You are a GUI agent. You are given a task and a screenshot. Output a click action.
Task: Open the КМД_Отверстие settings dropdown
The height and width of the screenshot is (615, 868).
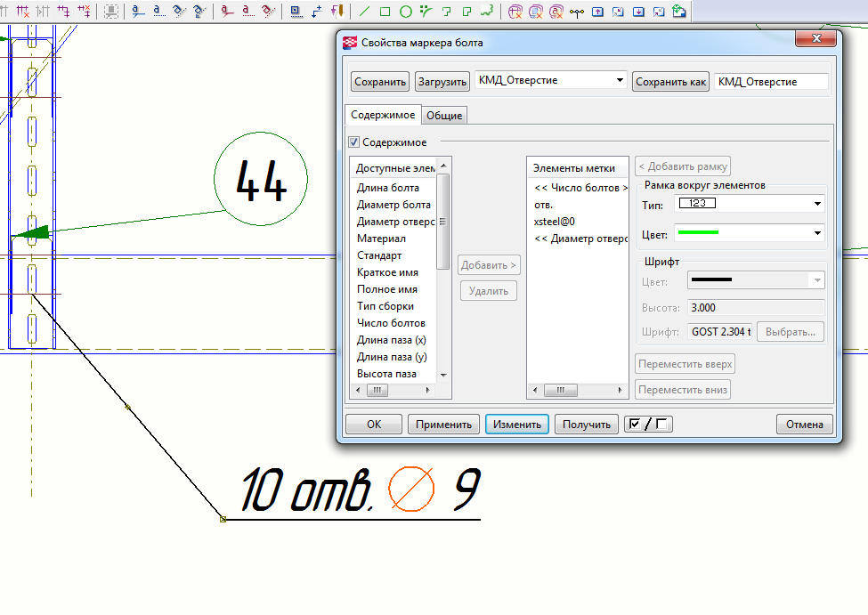pos(621,81)
